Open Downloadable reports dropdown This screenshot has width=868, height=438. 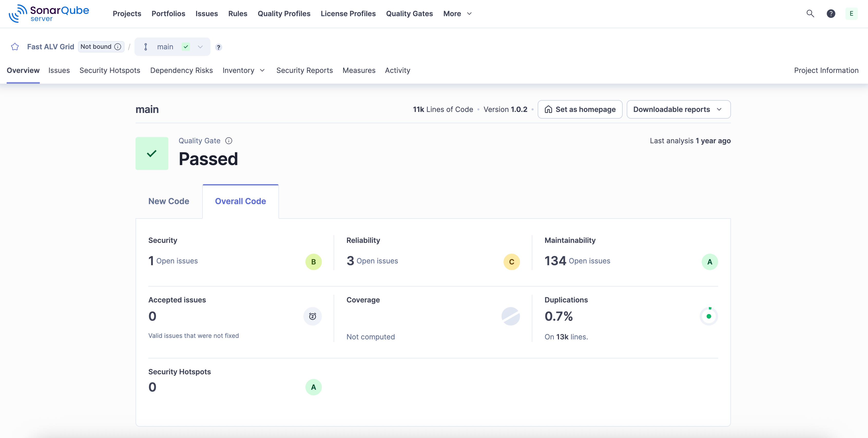(x=678, y=109)
